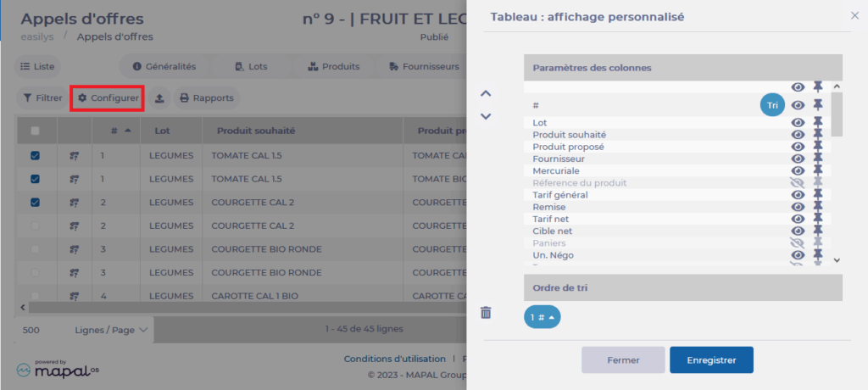Pin the Mercuriale column
Image resolution: width=868 pixels, height=390 pixels.
(x=818, y=170)
